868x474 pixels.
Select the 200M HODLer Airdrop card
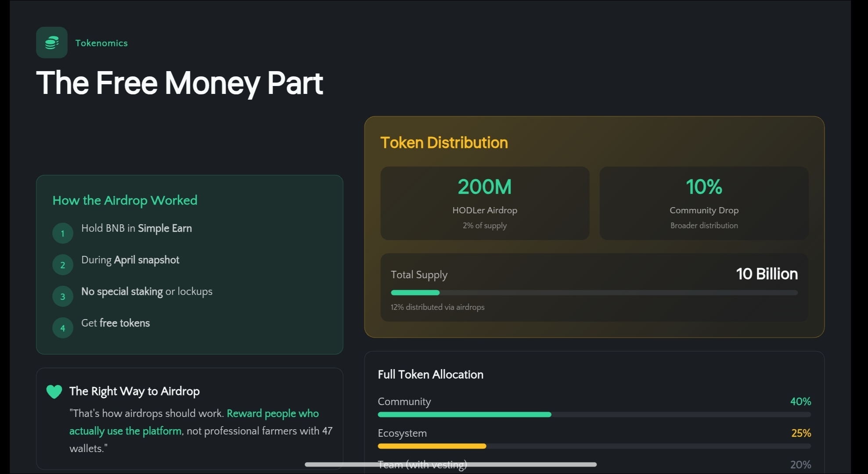[485, 203]
